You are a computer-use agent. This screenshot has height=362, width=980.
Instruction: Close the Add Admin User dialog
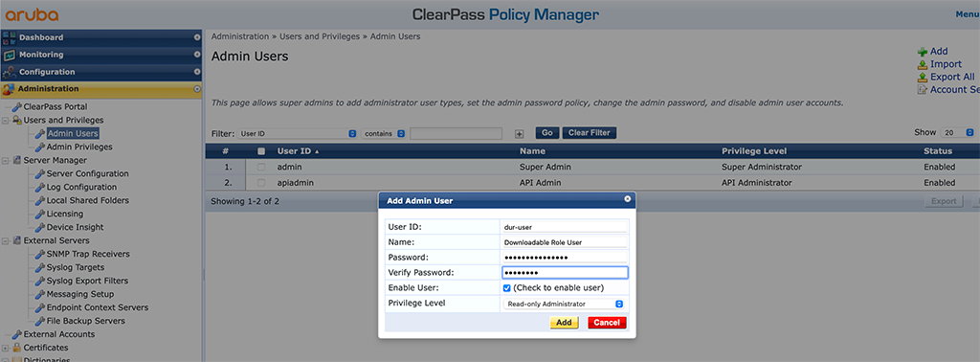coord(628,199)
